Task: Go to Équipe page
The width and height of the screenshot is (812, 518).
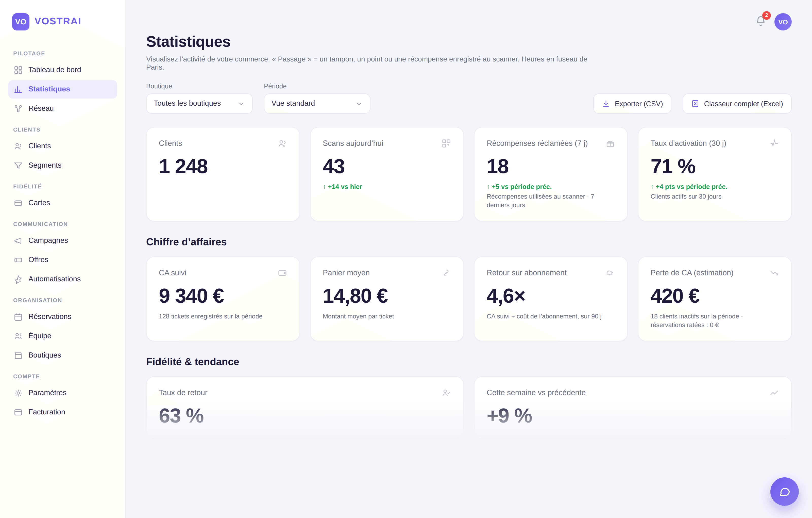Action: tap(63, 336)
